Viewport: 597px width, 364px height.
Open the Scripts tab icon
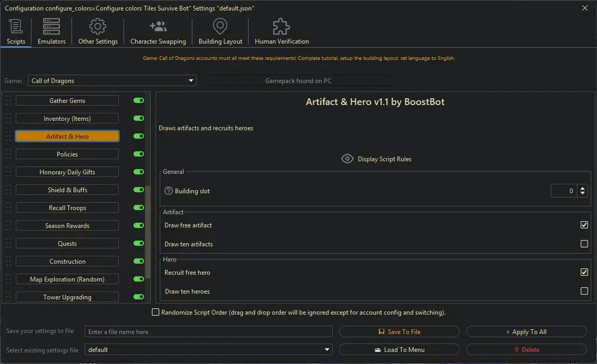click(x=16, y=26)
